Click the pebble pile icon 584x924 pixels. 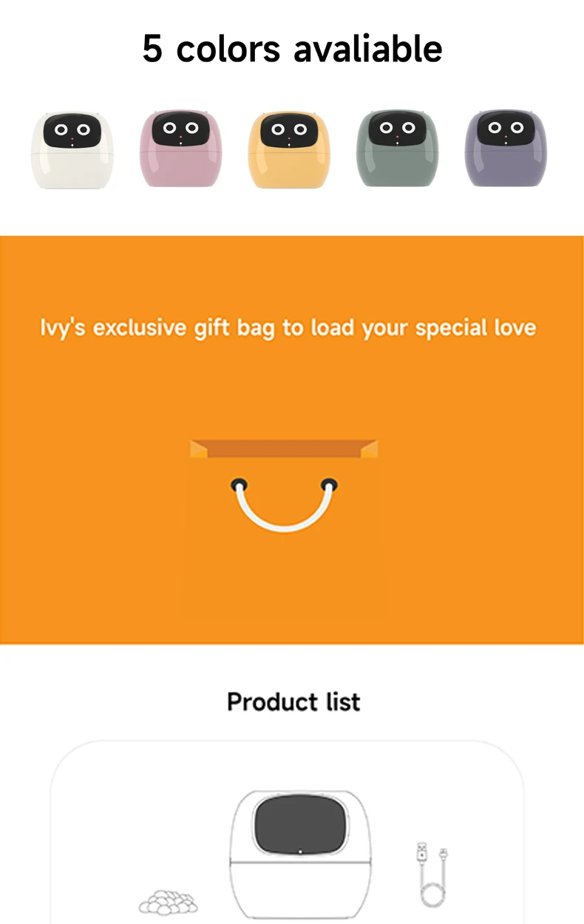[x=169, y=902]
